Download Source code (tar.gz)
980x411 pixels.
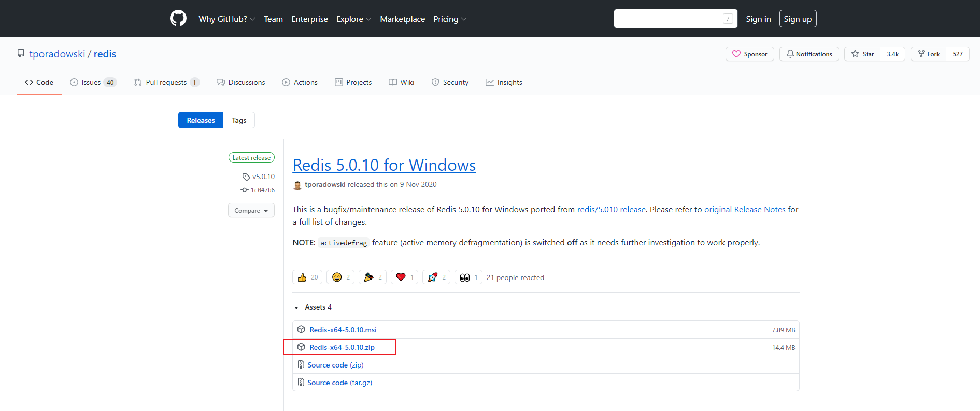coord(339,383)
